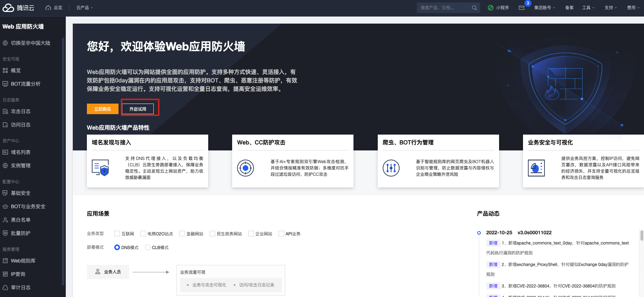Click 切换至非中国大陆 link
644x297 pixels.
(x=31, y=43)
